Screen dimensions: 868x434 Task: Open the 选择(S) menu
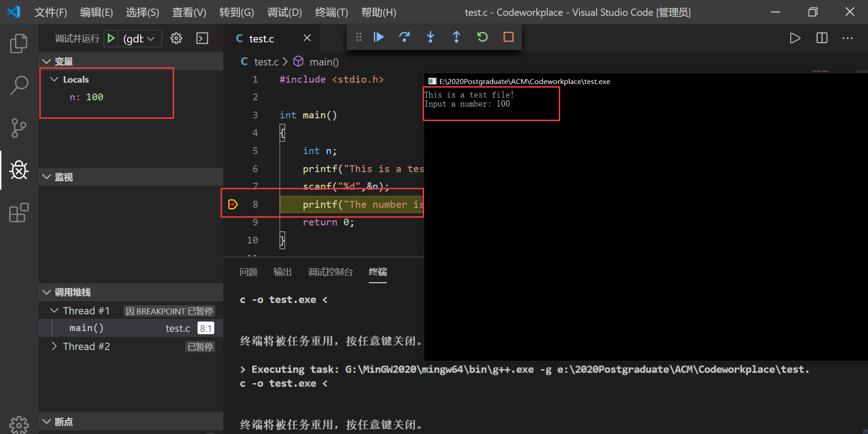(x=142, y=12)
